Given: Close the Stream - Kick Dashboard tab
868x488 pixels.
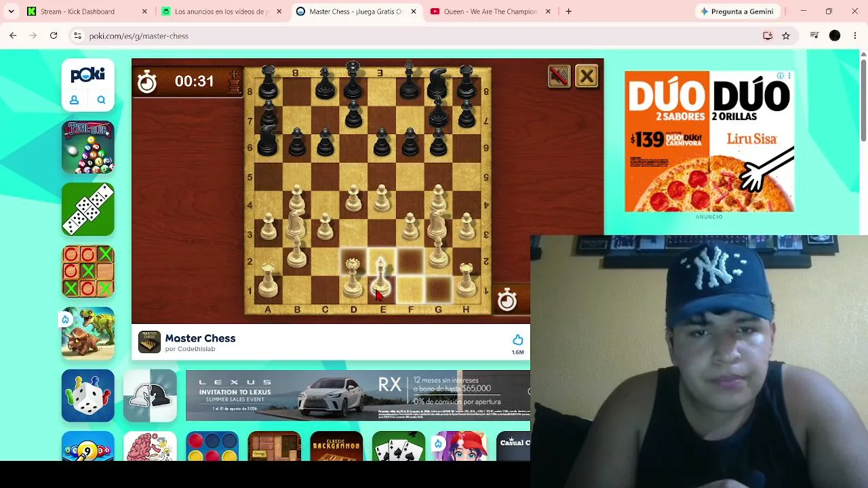Looking at the screenshot, I should tap(144, 12).
